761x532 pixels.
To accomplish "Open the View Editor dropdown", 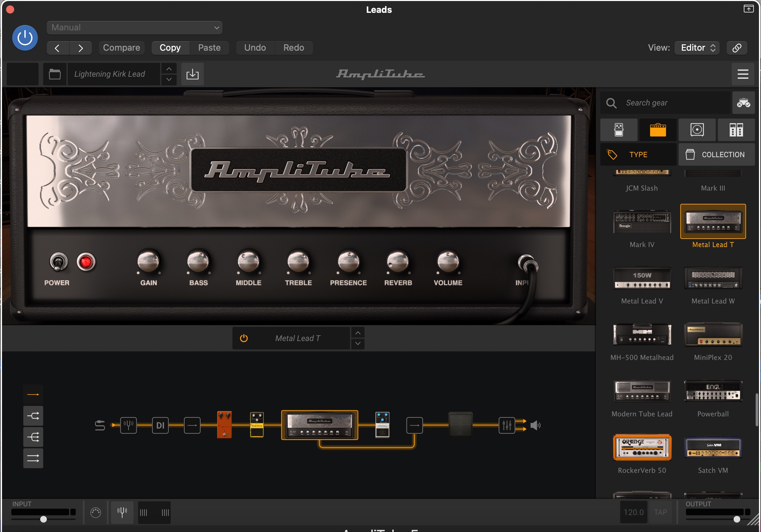I will point(697,48).
